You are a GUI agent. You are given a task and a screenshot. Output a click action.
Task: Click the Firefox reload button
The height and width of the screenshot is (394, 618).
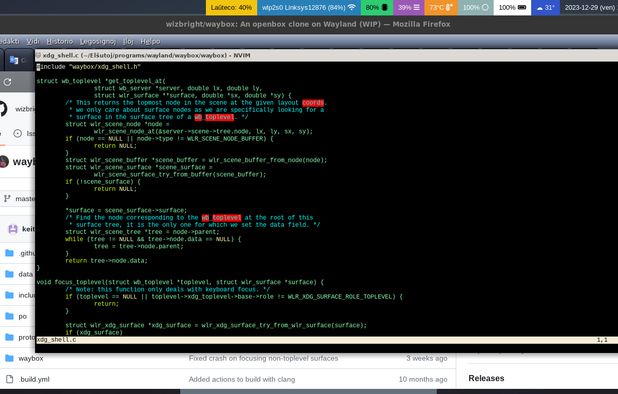7,82
